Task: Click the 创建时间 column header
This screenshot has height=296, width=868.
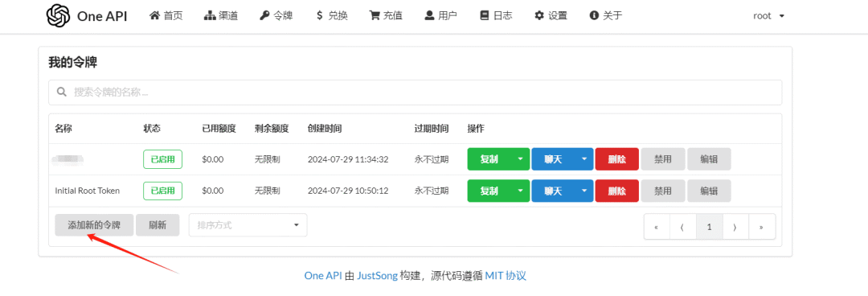Action: point(325,129)
